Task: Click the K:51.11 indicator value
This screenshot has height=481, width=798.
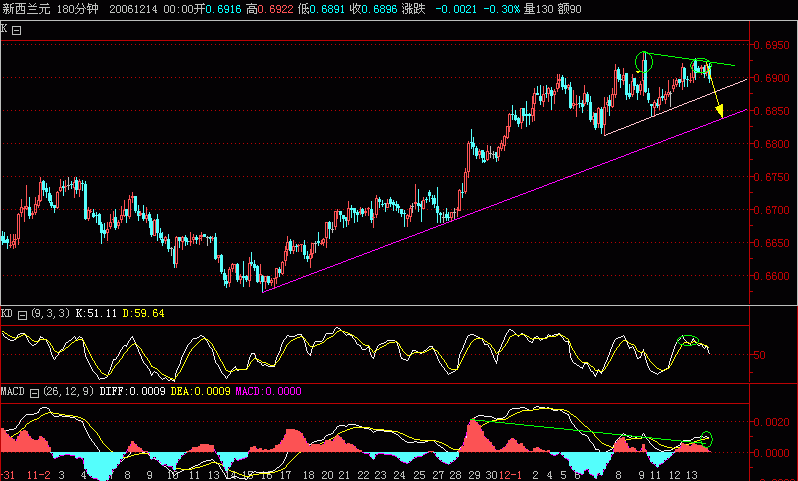Action: point(96,313)
